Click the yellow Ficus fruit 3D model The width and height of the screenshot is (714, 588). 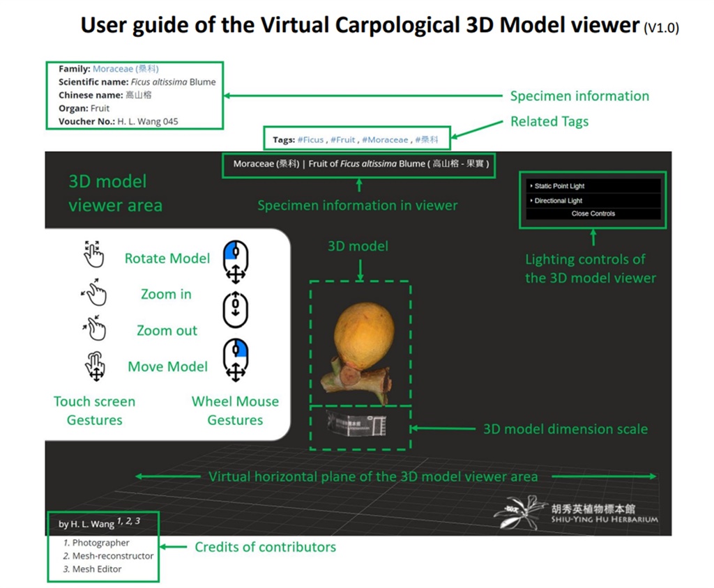(364, 332)
